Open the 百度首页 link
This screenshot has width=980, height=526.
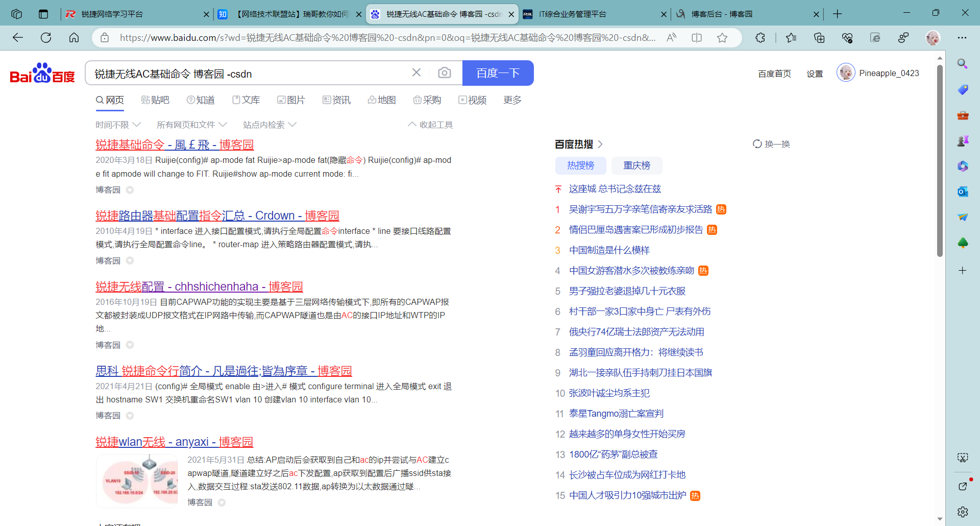pyautogui.click(x=774, y=74)
